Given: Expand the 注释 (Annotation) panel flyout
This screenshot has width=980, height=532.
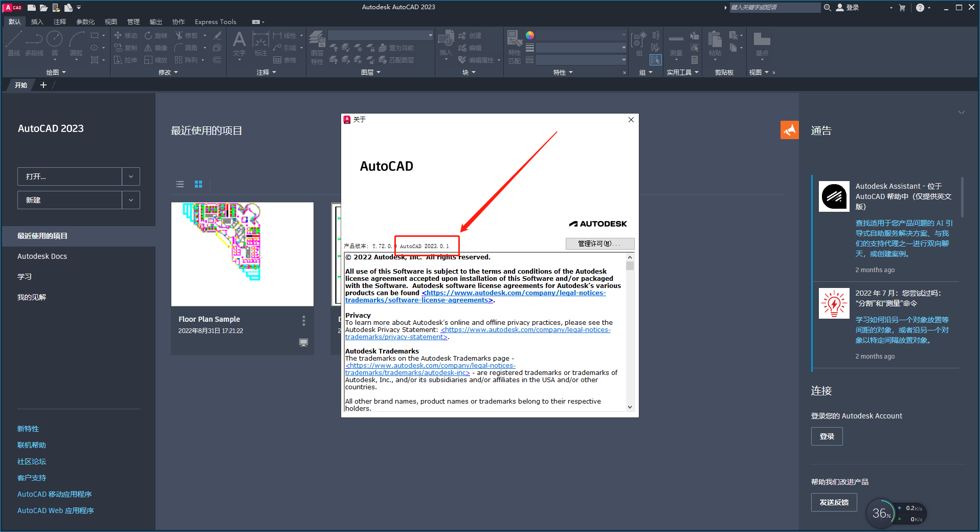Looking at the screenshot, I should pyautogui.click(x=266, y=73).
